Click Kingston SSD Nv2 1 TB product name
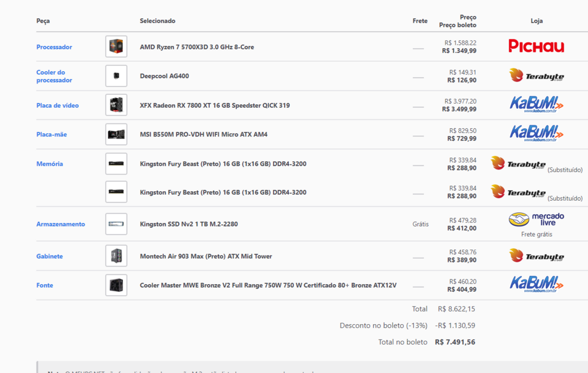The height and width of the screenshot is (373, 588). [x=189, y=224]
